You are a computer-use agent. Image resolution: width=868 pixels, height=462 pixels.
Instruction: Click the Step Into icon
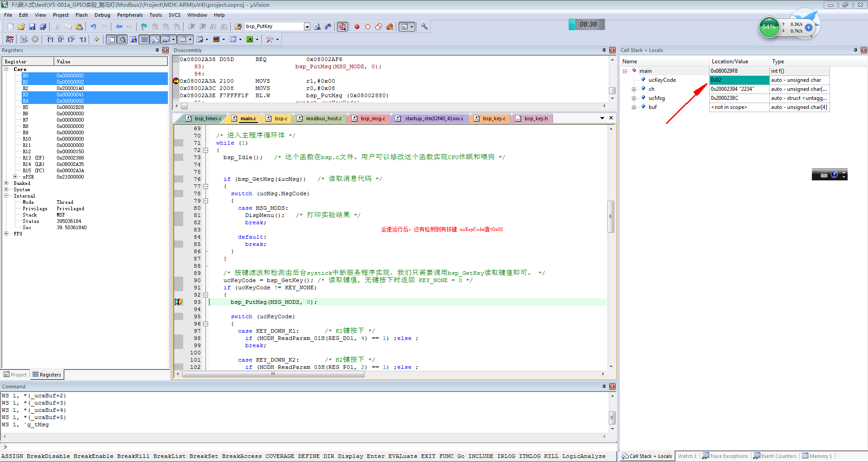tap(50, 39)
